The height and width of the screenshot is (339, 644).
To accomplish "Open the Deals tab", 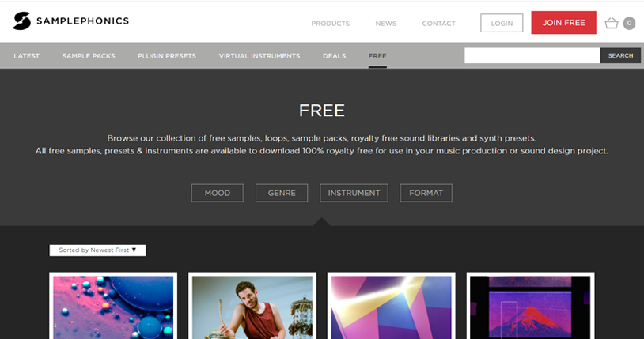I will [x=334, y=56].
